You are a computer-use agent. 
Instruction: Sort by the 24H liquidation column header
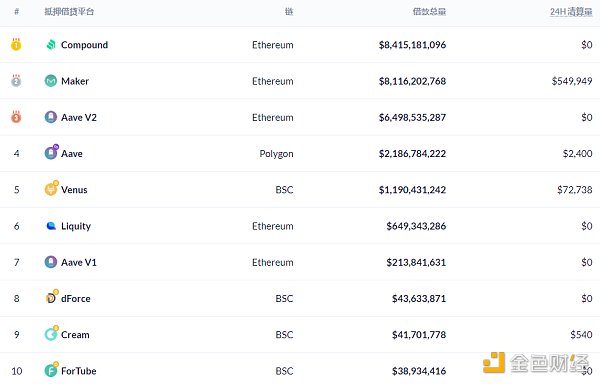(x=571, y=12)
